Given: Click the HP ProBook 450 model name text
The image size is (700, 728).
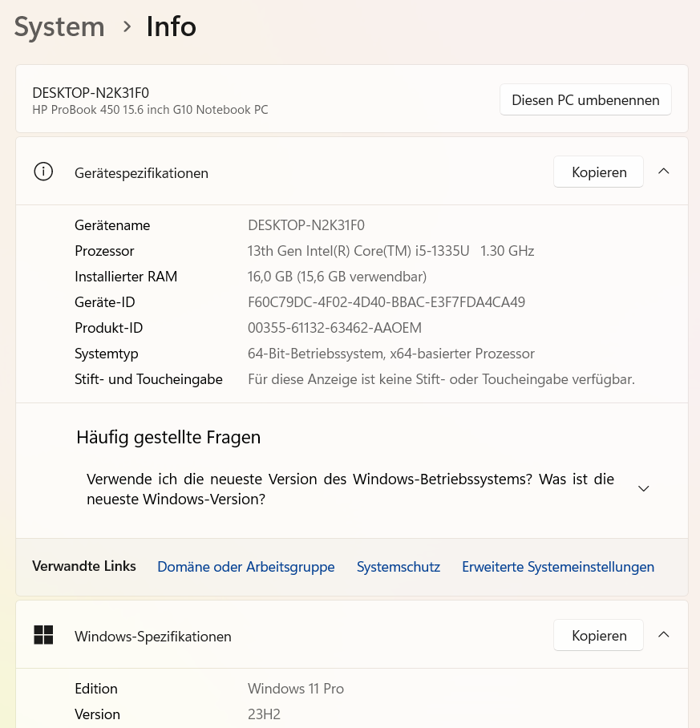Looking at the screenshot, I should [150, 110].
